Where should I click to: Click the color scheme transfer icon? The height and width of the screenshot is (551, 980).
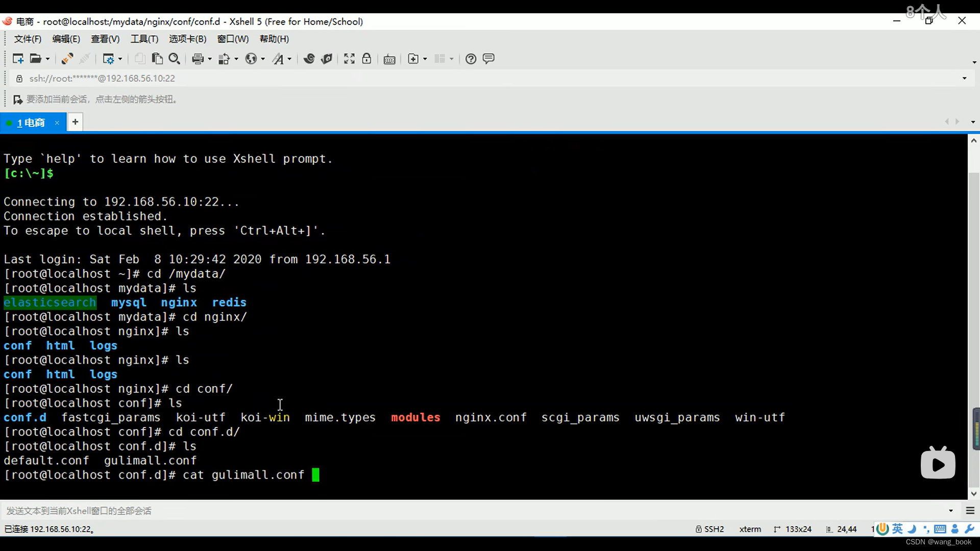[x=224, y=59]
